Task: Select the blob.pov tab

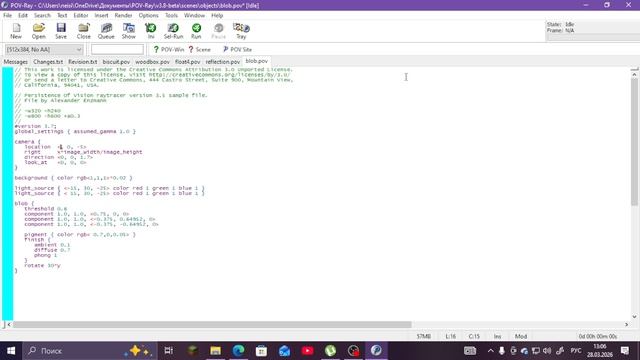Action: [257, 61]
